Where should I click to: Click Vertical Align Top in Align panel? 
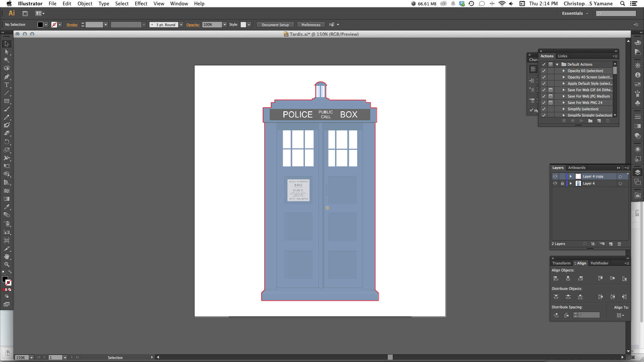click(600, 278)
